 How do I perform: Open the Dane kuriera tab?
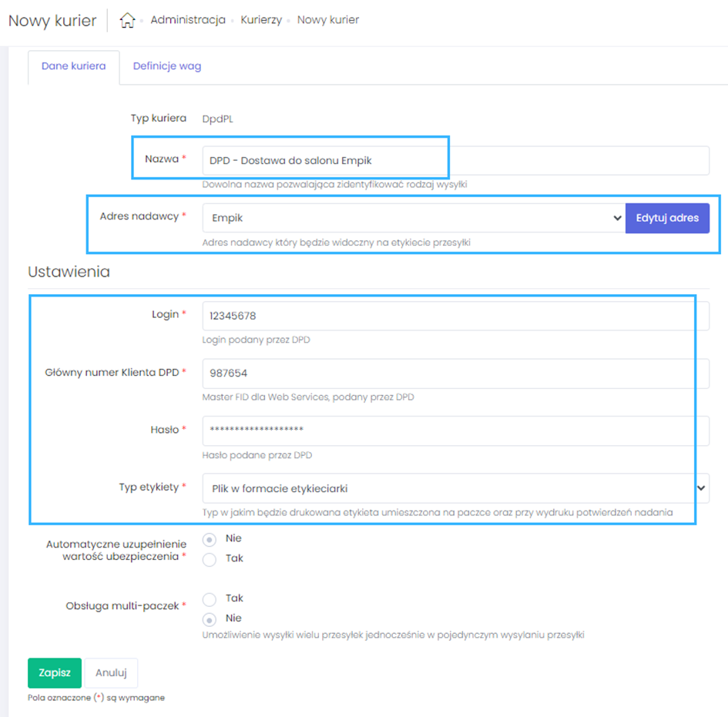[73, 66]
